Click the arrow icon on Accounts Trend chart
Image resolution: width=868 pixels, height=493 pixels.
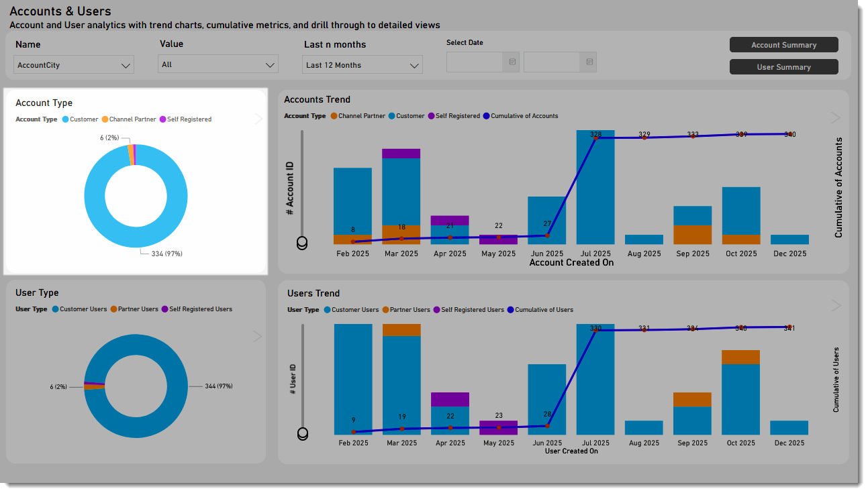coord(835,118)
